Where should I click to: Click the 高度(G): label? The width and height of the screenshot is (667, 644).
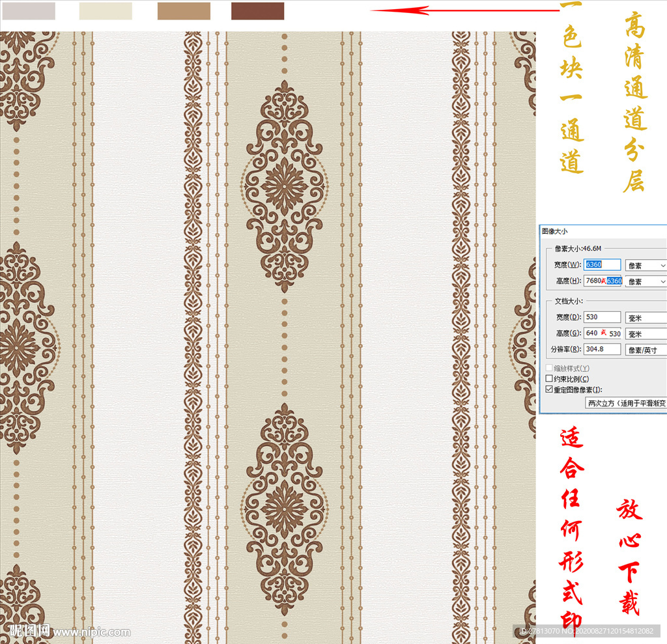point(568,333)
